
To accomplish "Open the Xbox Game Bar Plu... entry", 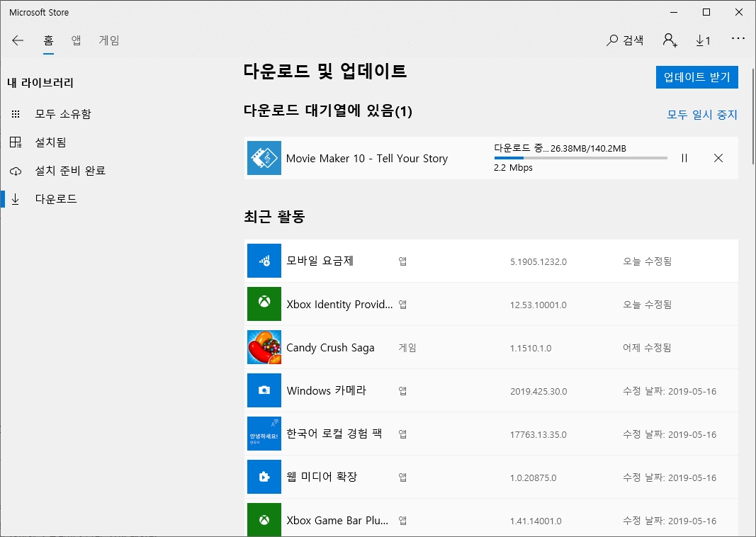I will click(x=491, y=518).
